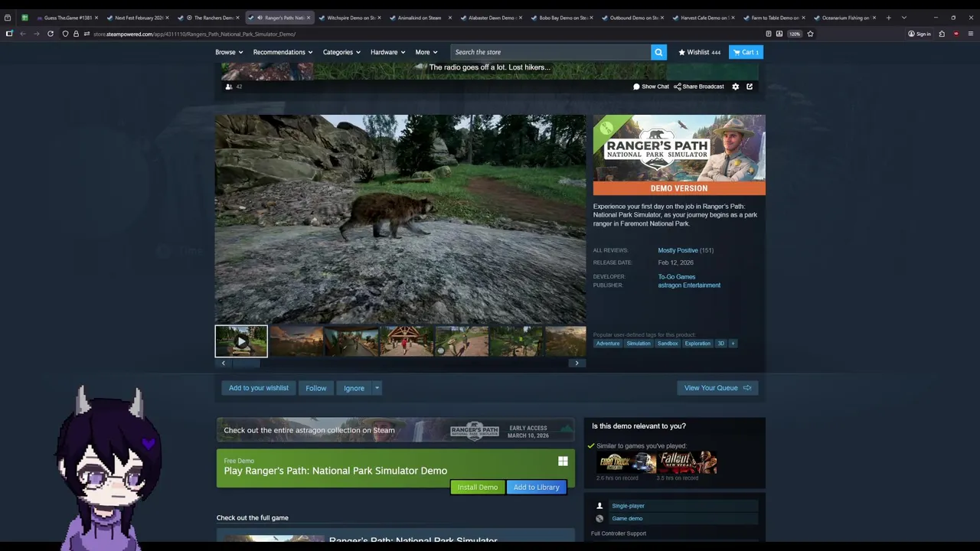The image size is (980, 551).
Task: Open the Ranger's Path demo capsule image
Action: [x=679, y=155]
